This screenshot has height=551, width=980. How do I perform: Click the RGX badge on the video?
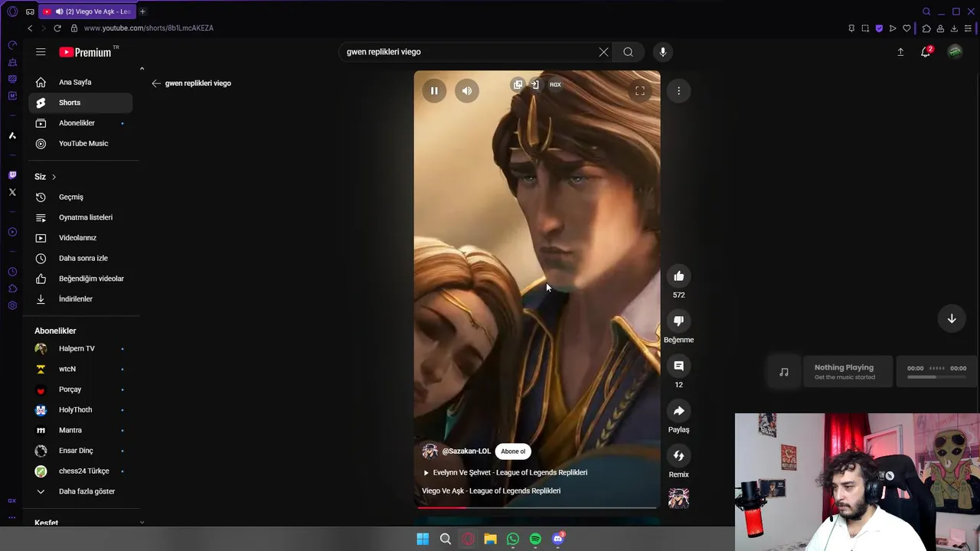(x=555, y=85)
